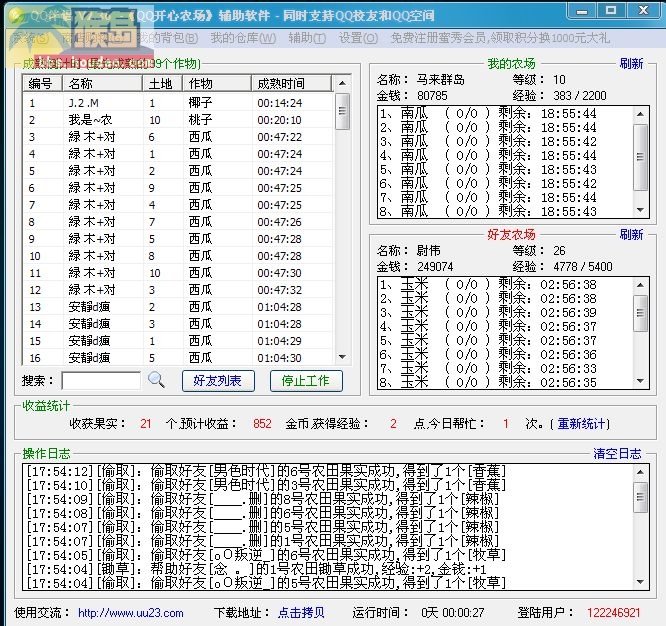This screenshot has width=666, height=626.
Task: Open http://www.uu23.com link
Action: coord(130,613)
